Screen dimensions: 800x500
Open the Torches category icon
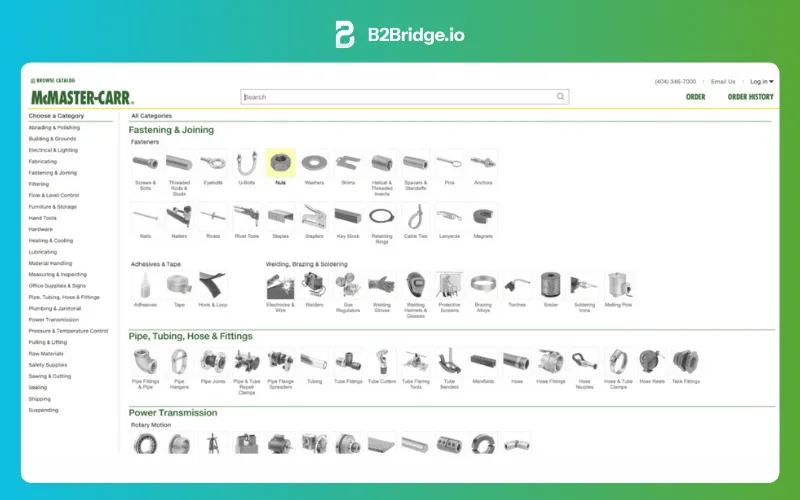tap(517, 285)
